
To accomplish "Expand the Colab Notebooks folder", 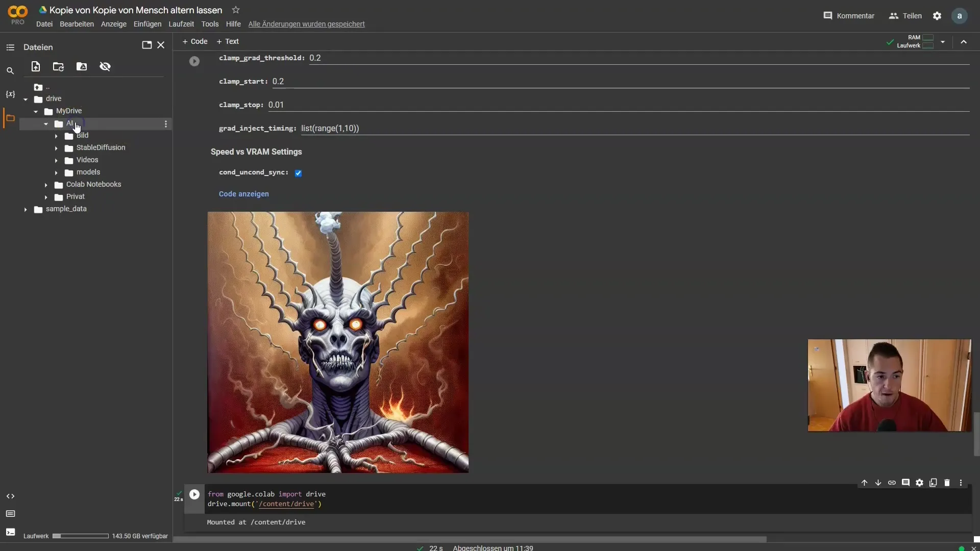I will 46,185.
